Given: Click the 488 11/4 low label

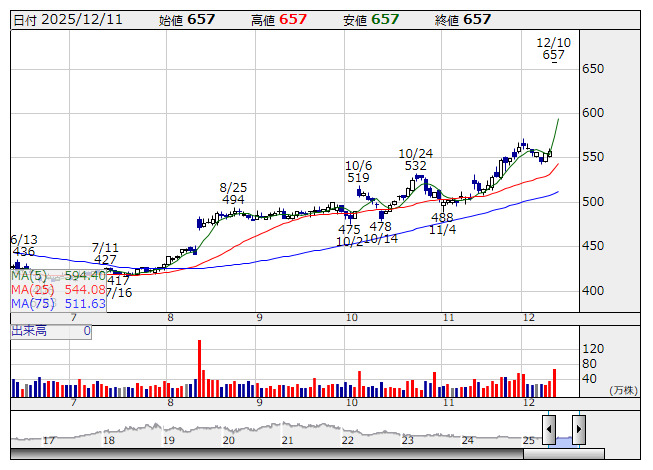Looking at the screenshot, I should pos(442,224).
